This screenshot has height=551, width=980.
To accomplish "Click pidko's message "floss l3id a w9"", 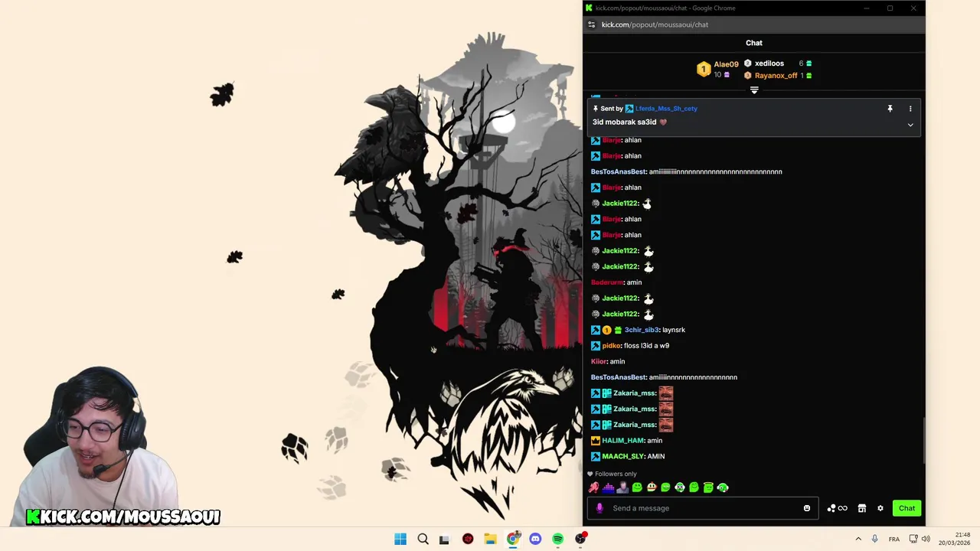I will coord(647,346).
